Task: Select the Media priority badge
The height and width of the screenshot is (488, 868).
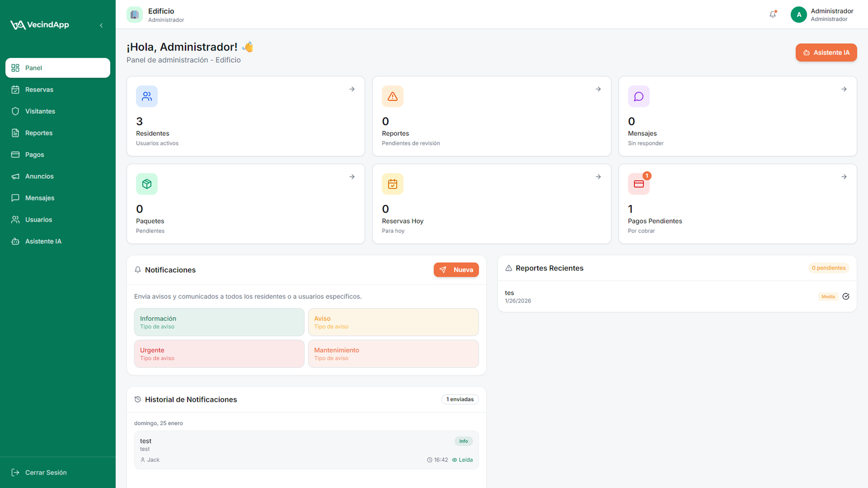Action: [x=828, y=297]
